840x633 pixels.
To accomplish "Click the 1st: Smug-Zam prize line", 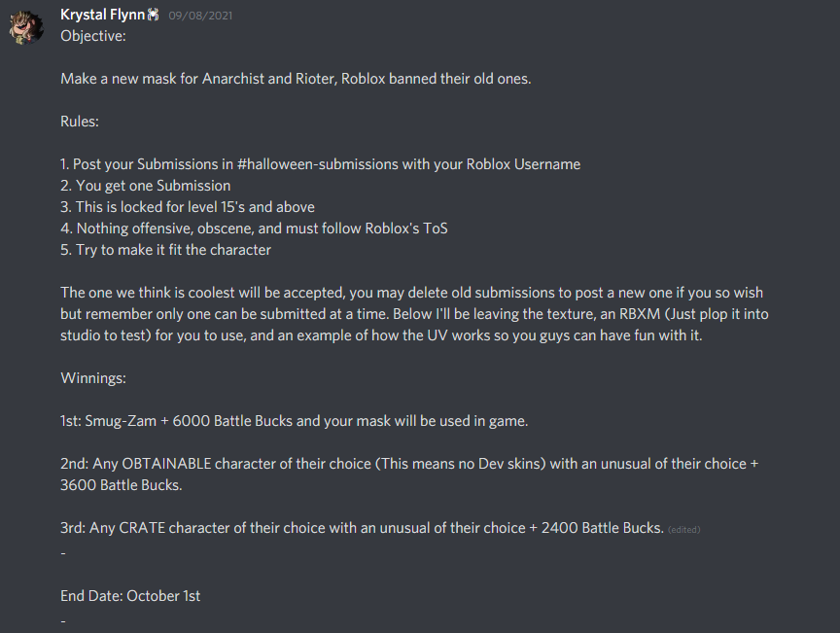I will click(x=295, y=421).
